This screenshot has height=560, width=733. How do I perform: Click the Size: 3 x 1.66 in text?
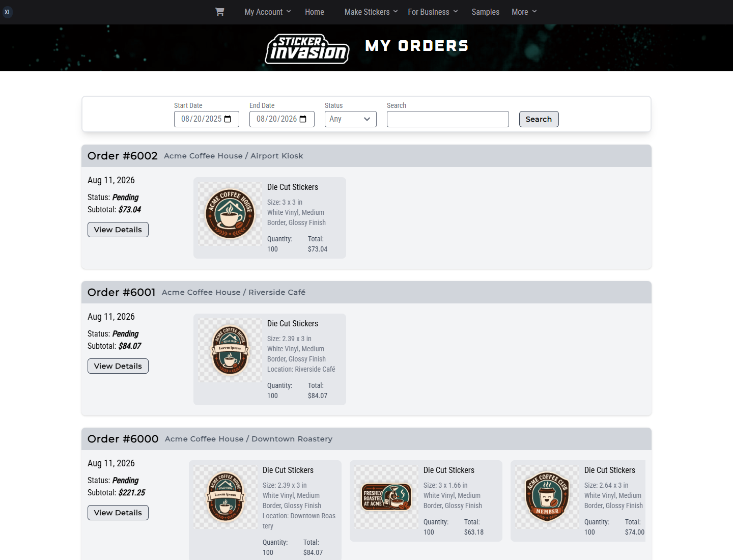point(445,485)
